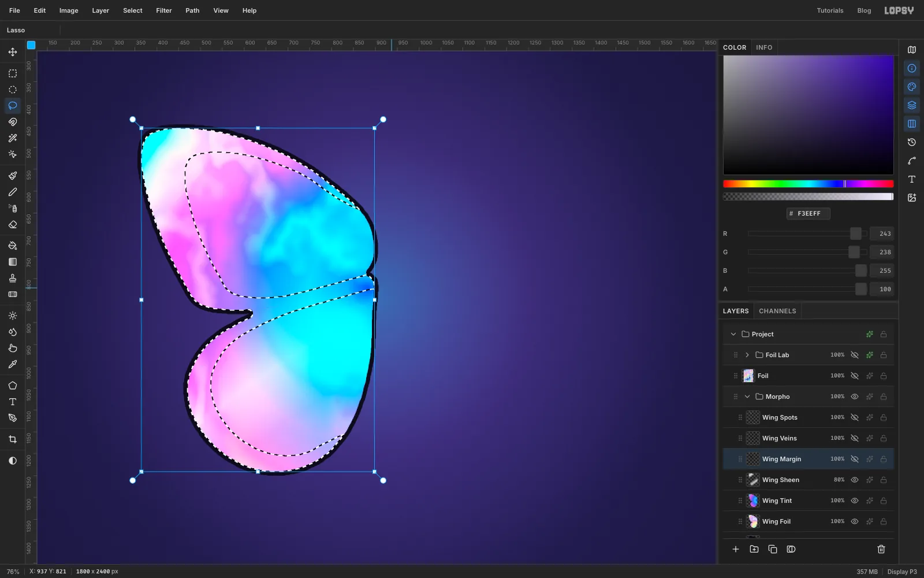Delete layer with the trash icon
This screenshot has width=924, height=578.
881,549
